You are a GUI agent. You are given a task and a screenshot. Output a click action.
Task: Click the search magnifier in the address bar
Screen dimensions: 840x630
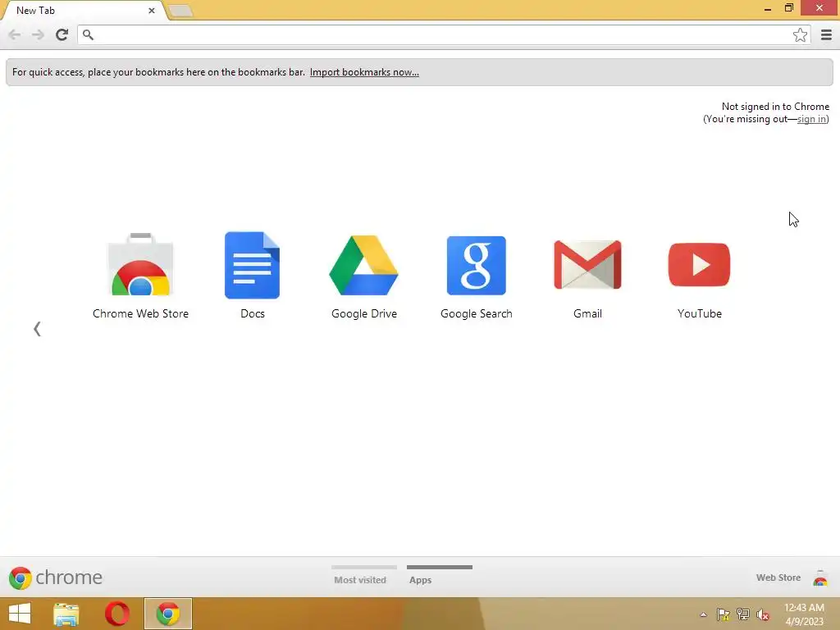pyautogui.click(x=88, y=34)
